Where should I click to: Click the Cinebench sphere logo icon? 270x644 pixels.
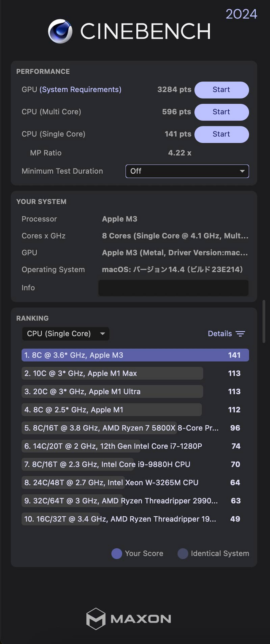(x=60, y=31)
